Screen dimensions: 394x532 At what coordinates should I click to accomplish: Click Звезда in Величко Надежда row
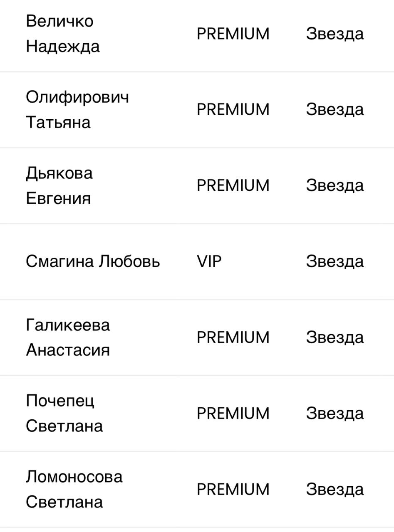coord(335,34)
